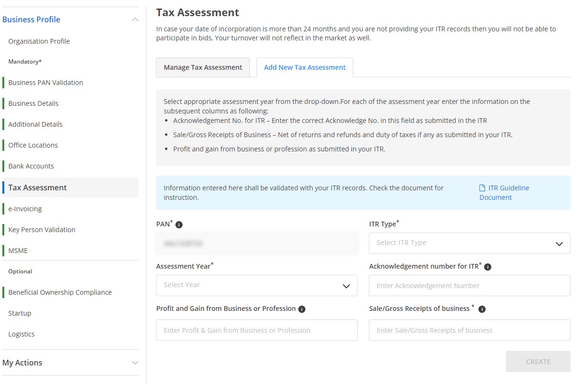This screenshot has width=588, height=384.
Task: Open the ITR Guideline Document link
Action: click(x=507, y=192)
